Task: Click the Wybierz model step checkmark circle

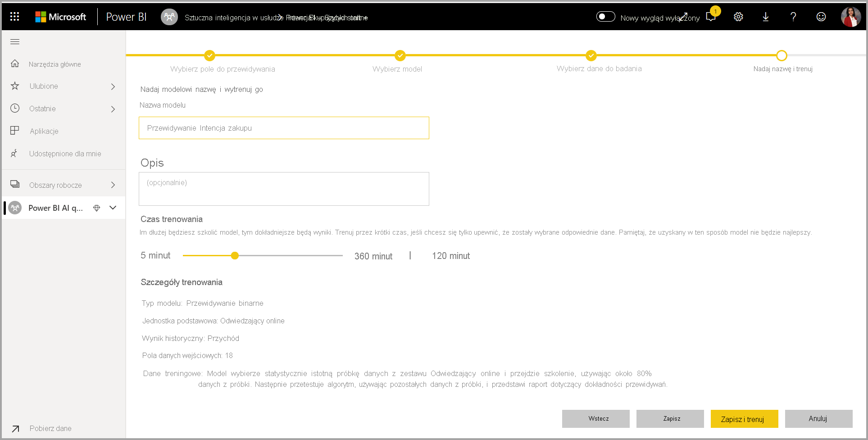Action: 400,55
